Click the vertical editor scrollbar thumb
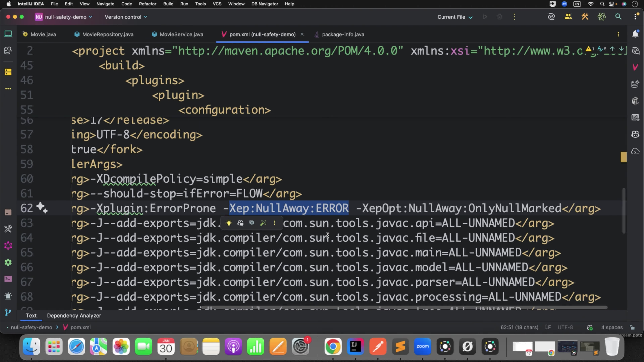Screen dimensions: 644x362 pyautogui.click(x=624, y=211)
